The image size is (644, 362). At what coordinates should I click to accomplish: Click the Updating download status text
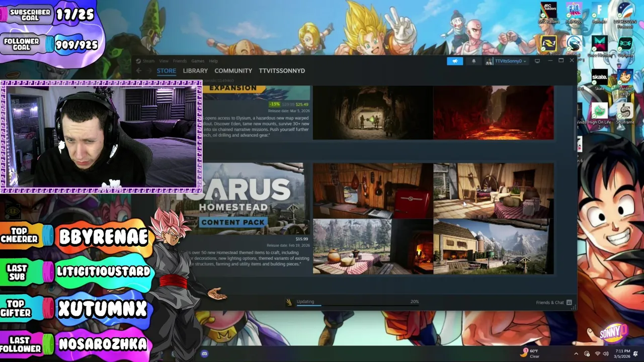pyautogui.click(x=305, y=302)
